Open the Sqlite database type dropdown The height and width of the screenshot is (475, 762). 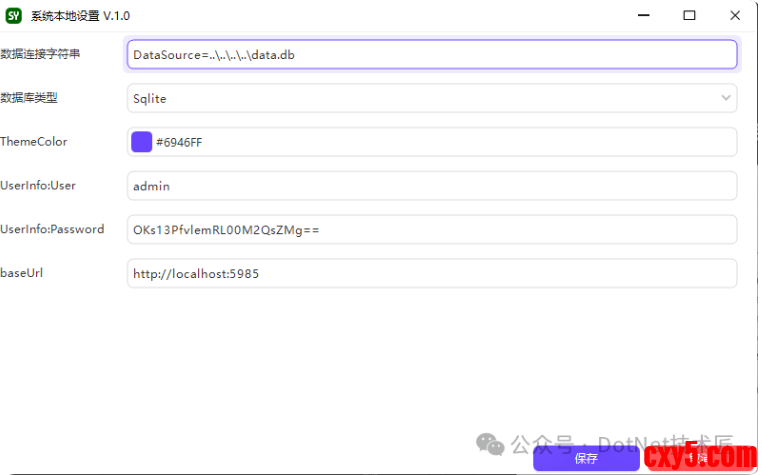pos(432,98)
